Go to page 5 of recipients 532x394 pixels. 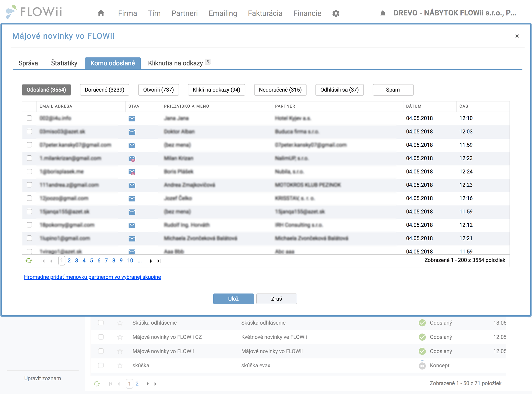point(91,260)
